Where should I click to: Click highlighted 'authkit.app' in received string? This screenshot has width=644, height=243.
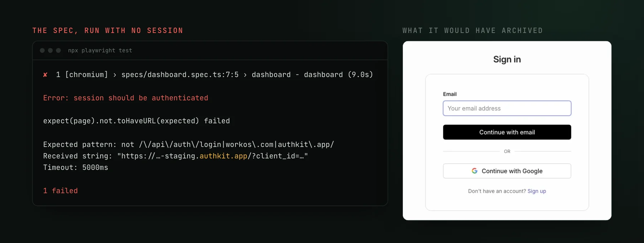pos(223,156)
